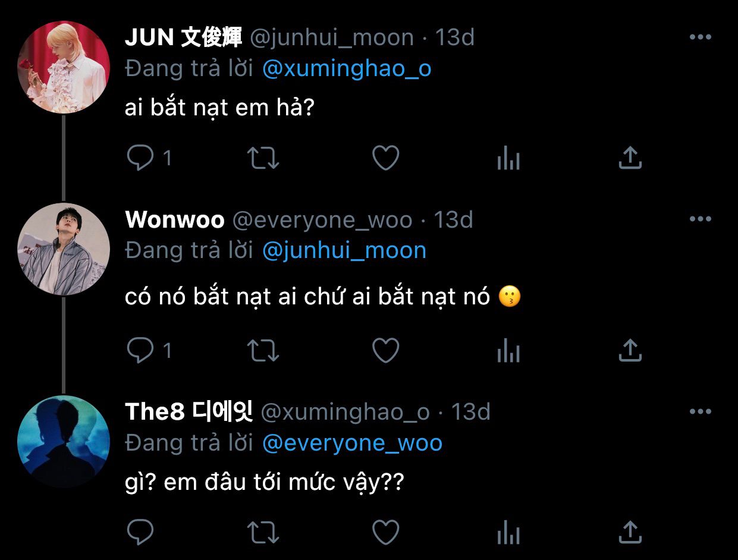
Task: Reply to JUN's tweet via comment icon
Action: (140, 158)
